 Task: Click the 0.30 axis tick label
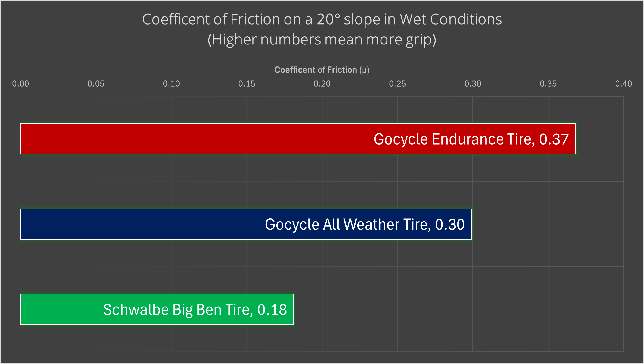point(473,84)
